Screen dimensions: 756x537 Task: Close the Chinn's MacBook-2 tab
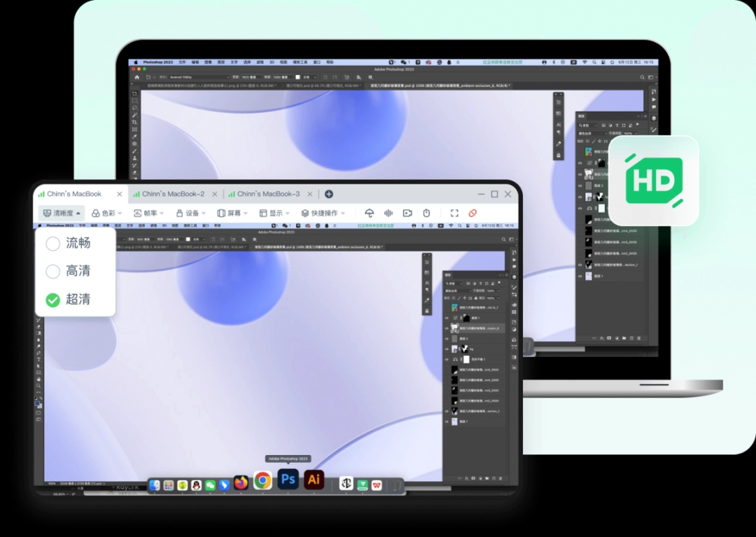click(215, 194)
